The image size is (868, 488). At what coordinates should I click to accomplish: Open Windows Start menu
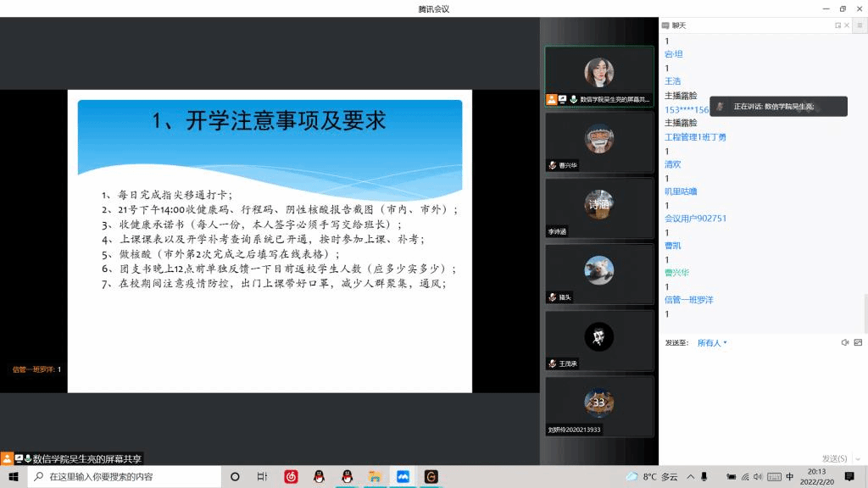pyautogui.click(x=14, y=476)
